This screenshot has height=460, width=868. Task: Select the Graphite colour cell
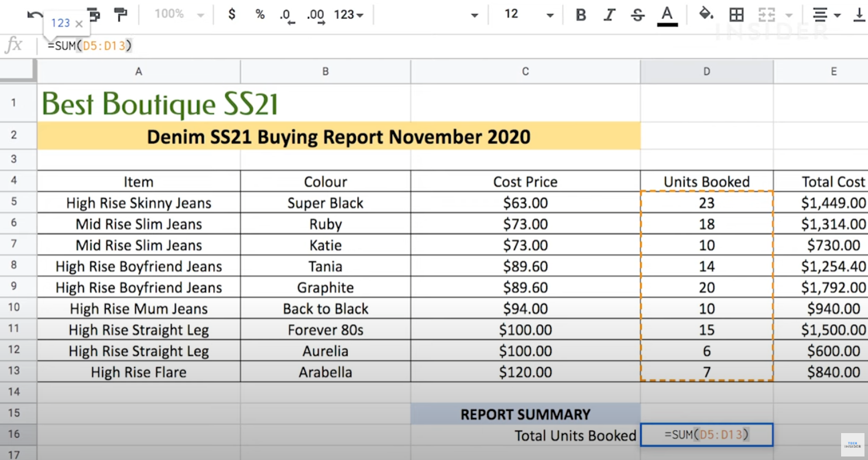click(325, 287)
